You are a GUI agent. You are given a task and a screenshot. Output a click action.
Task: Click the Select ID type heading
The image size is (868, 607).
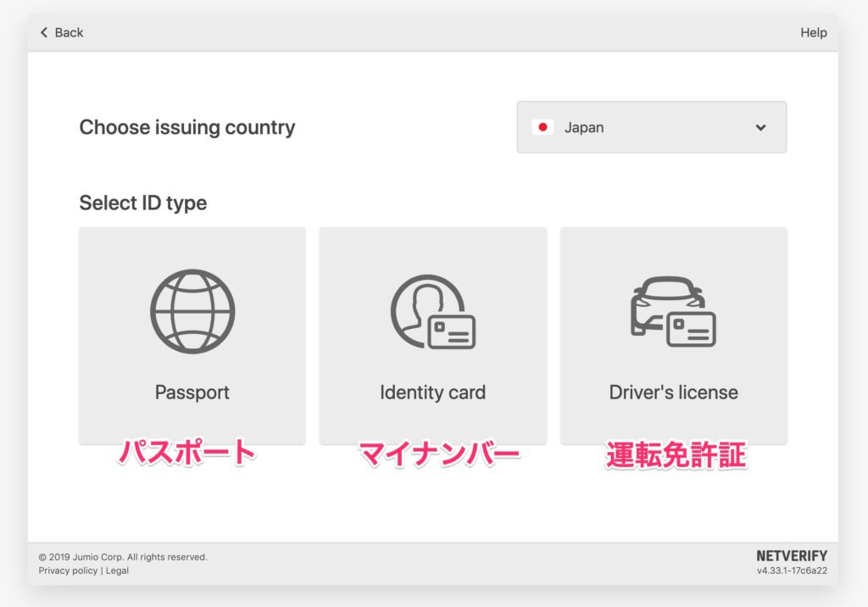tap(142, 203)
